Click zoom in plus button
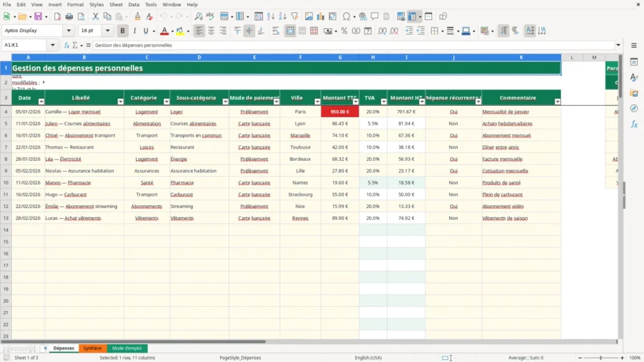Viewport: 644px width, 362px height. click(x=622, y=358)
